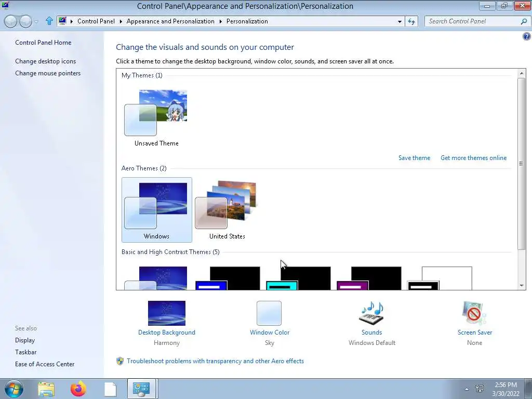Select the purple high contrast theme

[369, 278]
